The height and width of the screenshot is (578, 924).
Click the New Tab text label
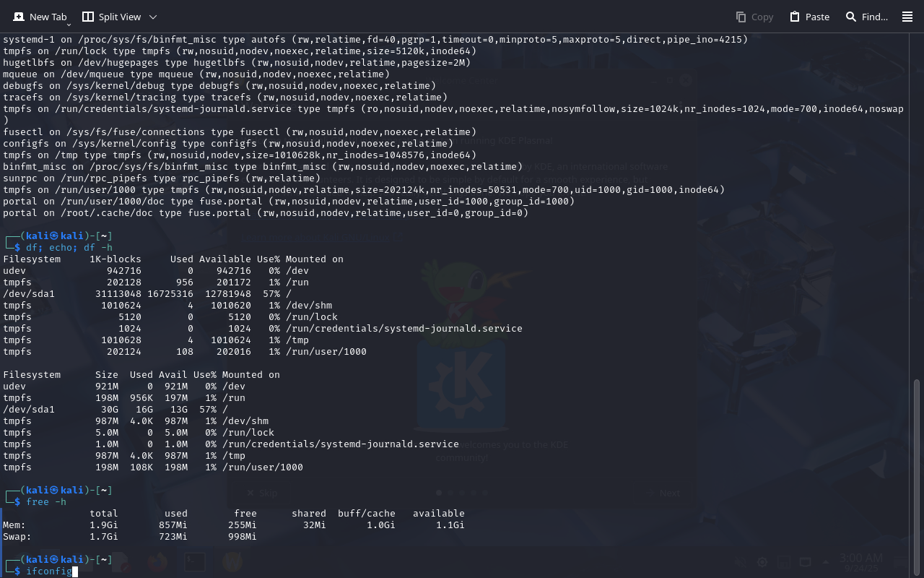(x=48, y=17)
